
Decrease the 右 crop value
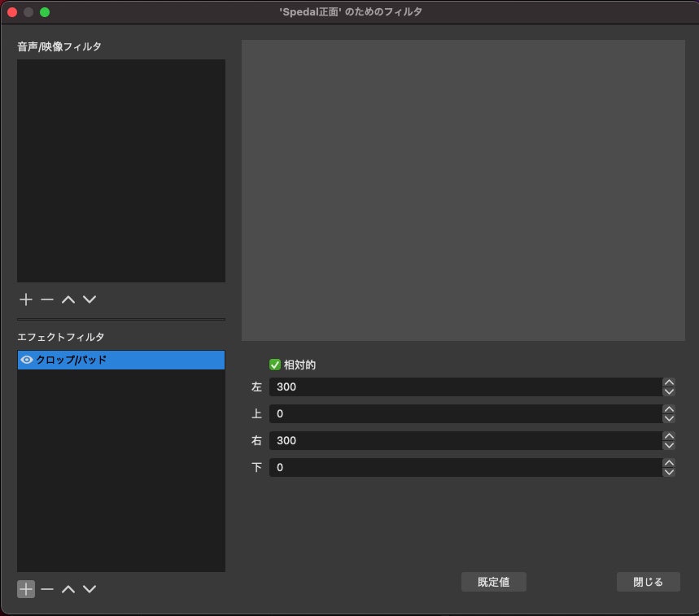click(x=669, y=446)
